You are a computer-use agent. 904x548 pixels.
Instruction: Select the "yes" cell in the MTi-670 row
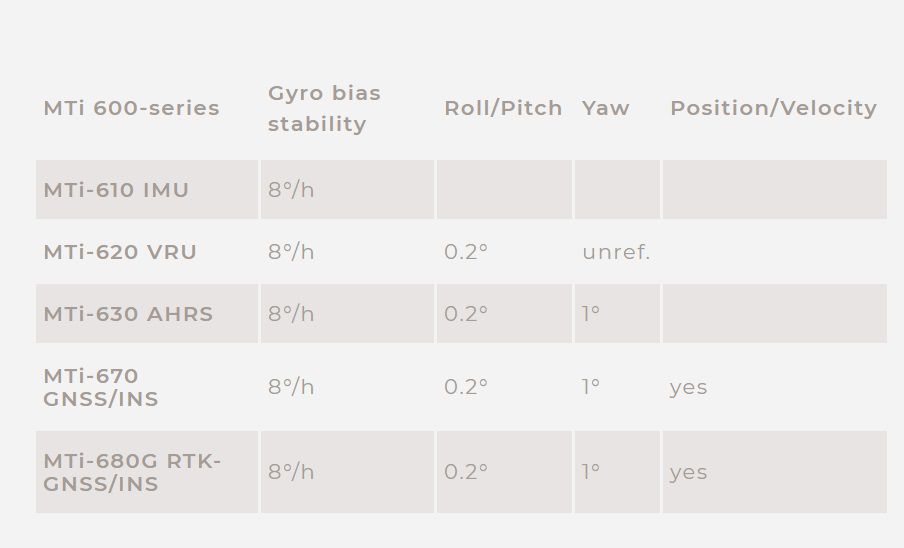[x=689, y=387]
